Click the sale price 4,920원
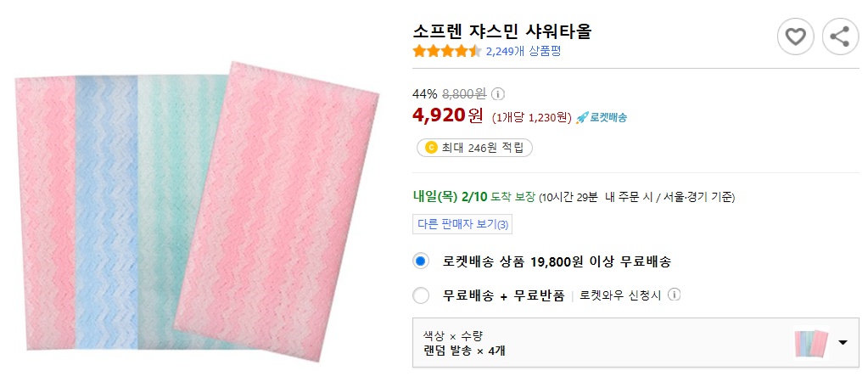The height and width of the screenshot is (382, 868). click(448, 115)
